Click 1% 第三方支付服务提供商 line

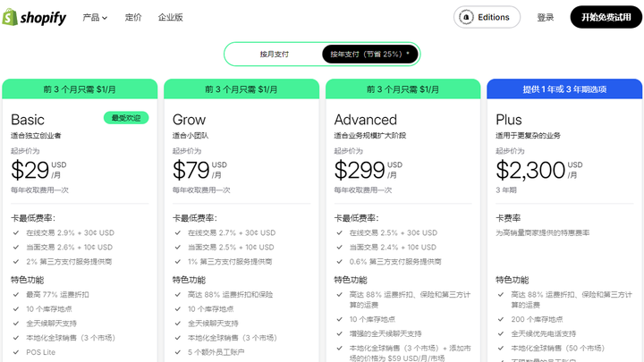(230, 261)
